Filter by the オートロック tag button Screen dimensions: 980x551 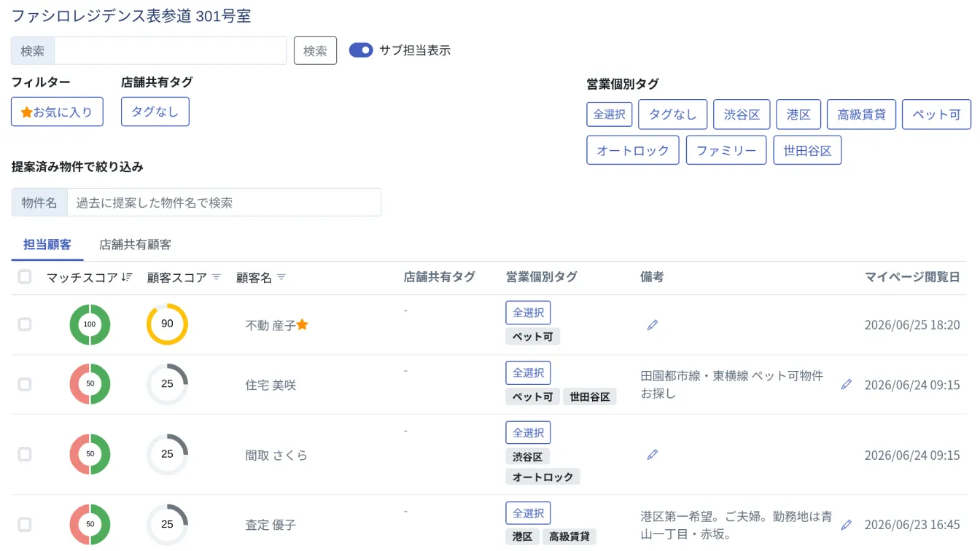[633, 150]
